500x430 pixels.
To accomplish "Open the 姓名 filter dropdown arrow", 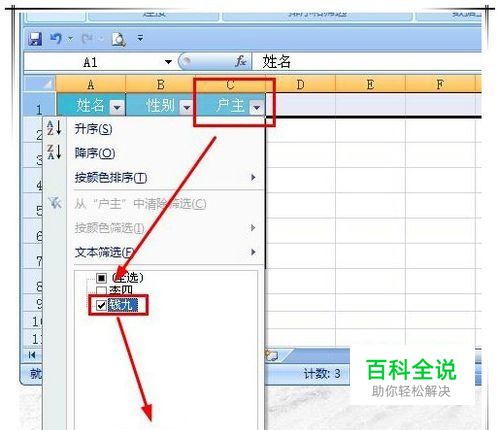I will pyautogui.click(x=117, y=107).
